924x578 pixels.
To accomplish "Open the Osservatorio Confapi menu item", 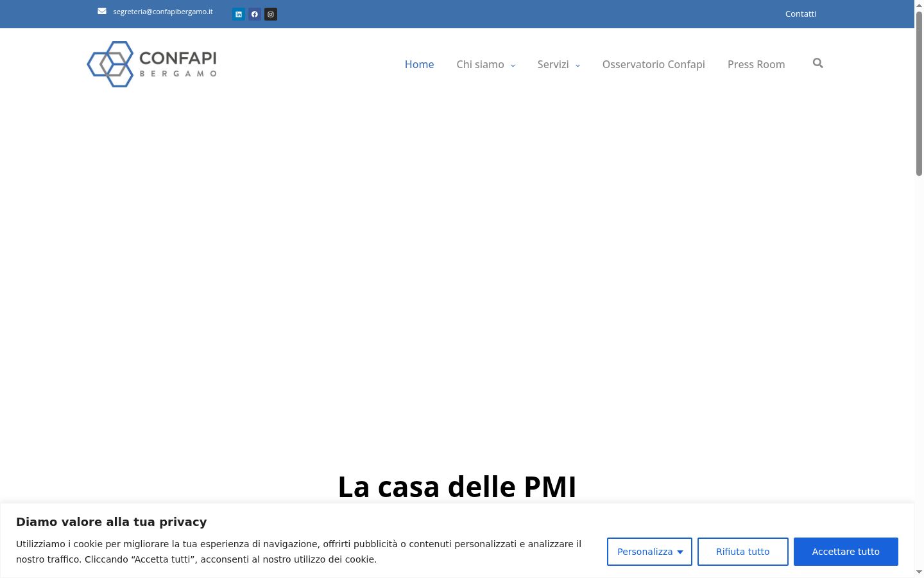I will point(653,64).
